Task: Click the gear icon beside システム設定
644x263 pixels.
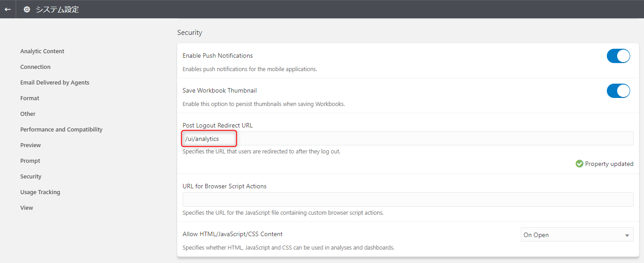Action: (27, 9)
